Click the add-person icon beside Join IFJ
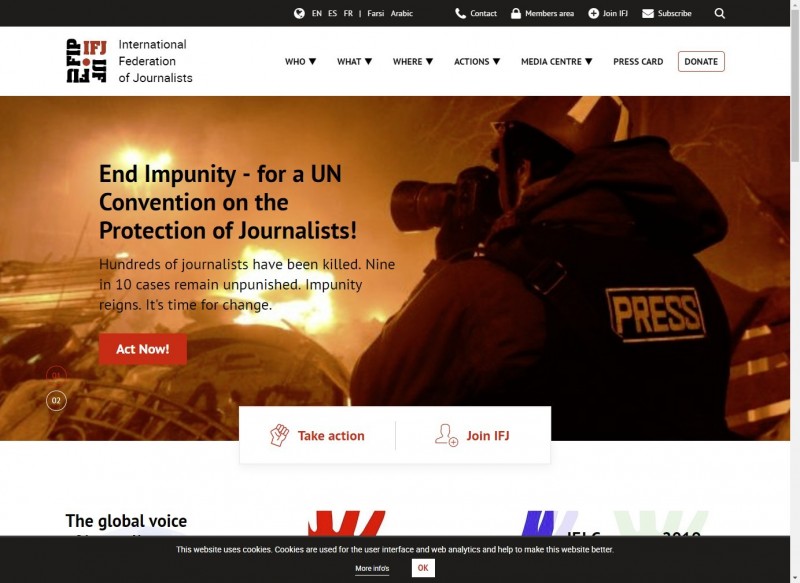This screenshot has width=800, height=583. click(x=446, y=435)
